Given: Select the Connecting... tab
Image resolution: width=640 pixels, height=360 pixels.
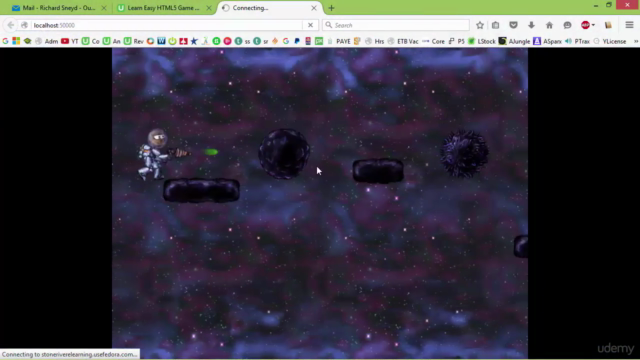Looking at the screenshot, I should pyautogui.click(x=269, y=8).
